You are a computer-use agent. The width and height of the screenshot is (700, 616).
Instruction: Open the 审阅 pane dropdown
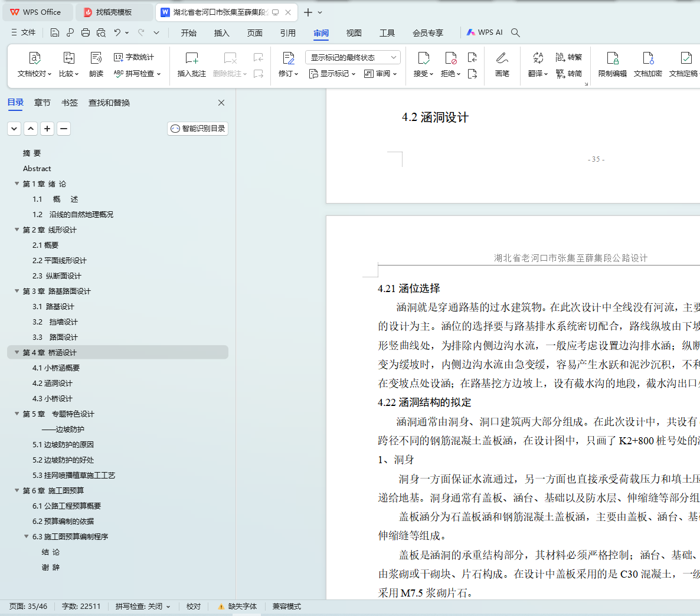(x=380, y=73)
